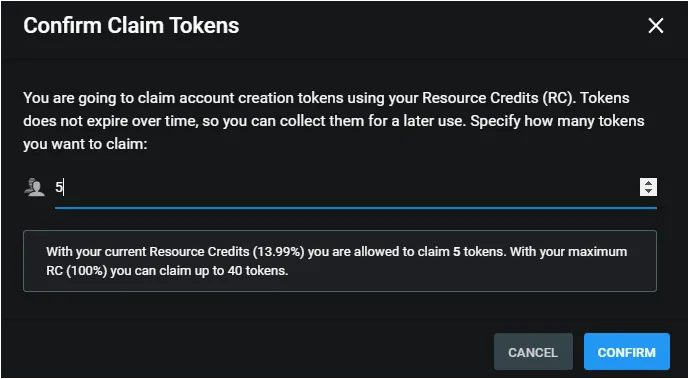Click the 13.99% Resource Credits text
This screenshot has width=689, height=379.
pos(287,252)
